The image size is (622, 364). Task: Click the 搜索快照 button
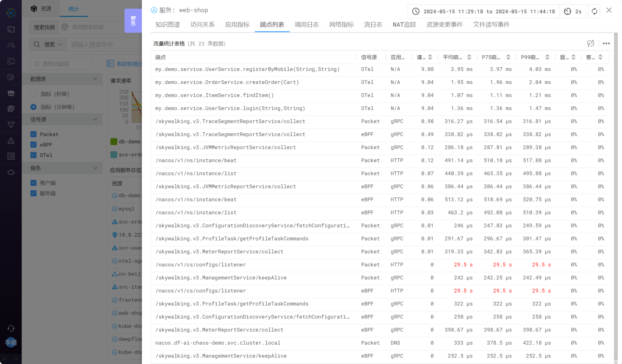(x=44, y=27)
